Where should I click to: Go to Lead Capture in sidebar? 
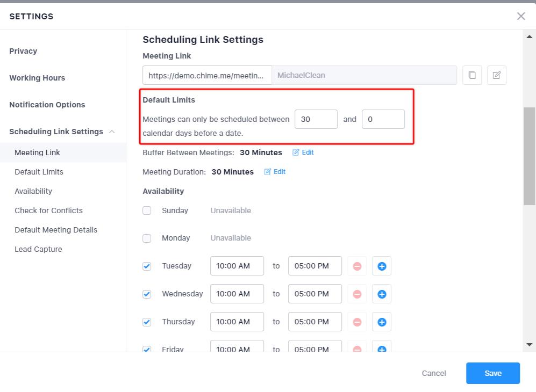(38, 249)
